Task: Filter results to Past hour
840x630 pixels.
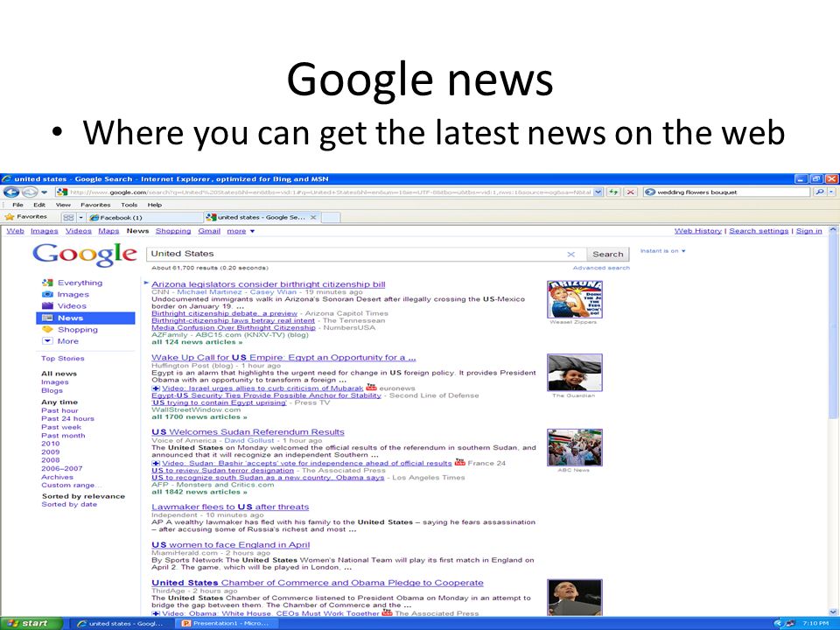Action: (x=59, y=410)
